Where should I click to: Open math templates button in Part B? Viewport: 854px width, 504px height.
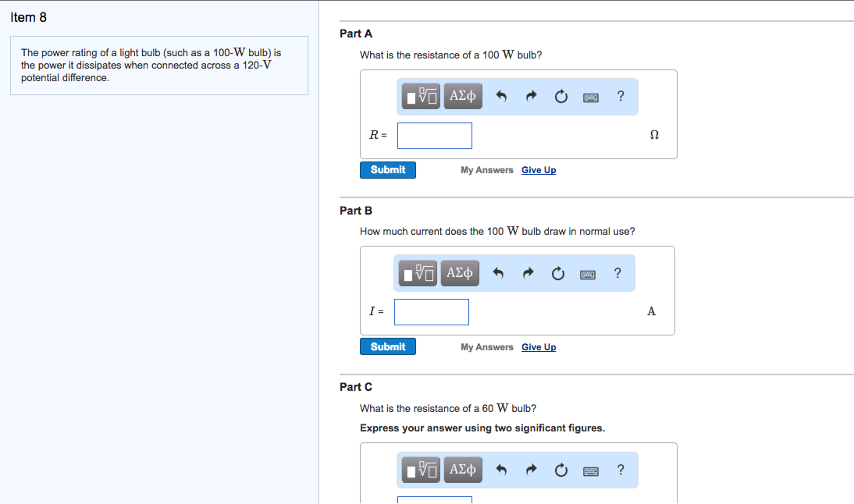tap(418, 273)
